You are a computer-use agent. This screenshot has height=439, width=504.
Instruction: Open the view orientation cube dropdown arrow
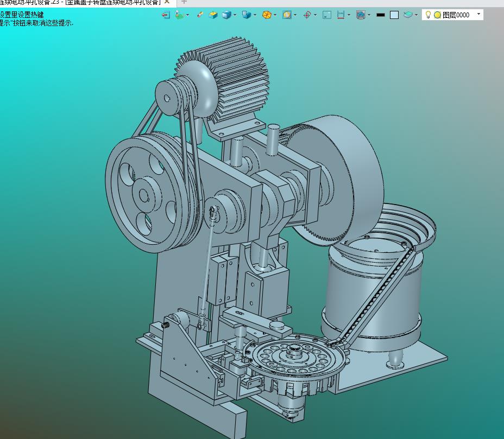(255, 15)
